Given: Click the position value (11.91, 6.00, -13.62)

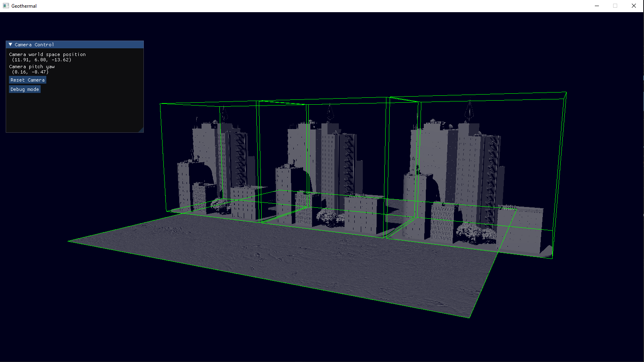Looking at the screenshot, I should (x=41, y=60).
